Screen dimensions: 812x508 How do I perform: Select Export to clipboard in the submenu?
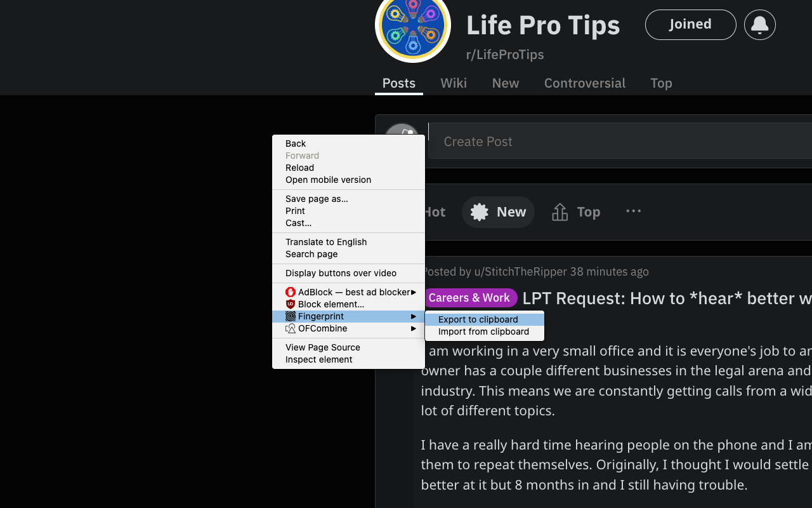click(485, 319)
